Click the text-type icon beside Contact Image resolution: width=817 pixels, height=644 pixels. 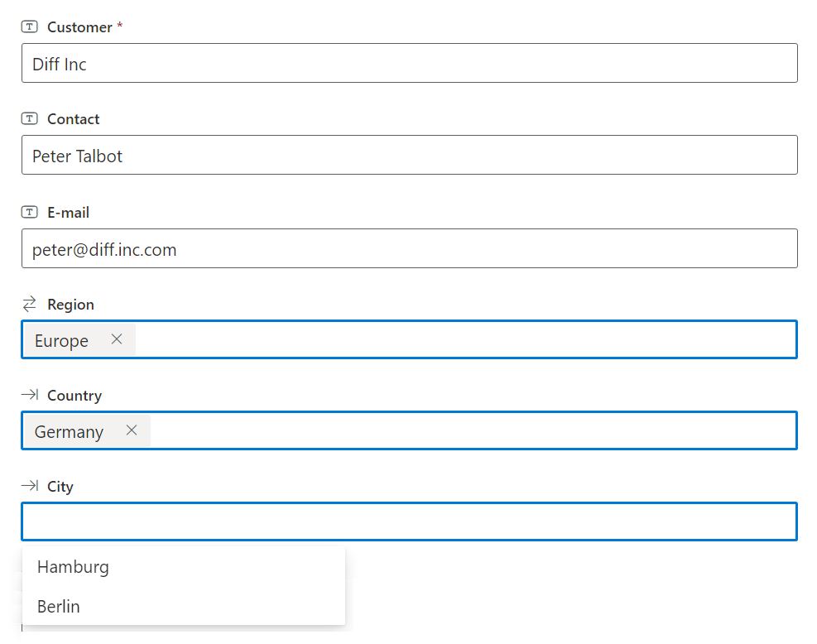tap(29, 119)
